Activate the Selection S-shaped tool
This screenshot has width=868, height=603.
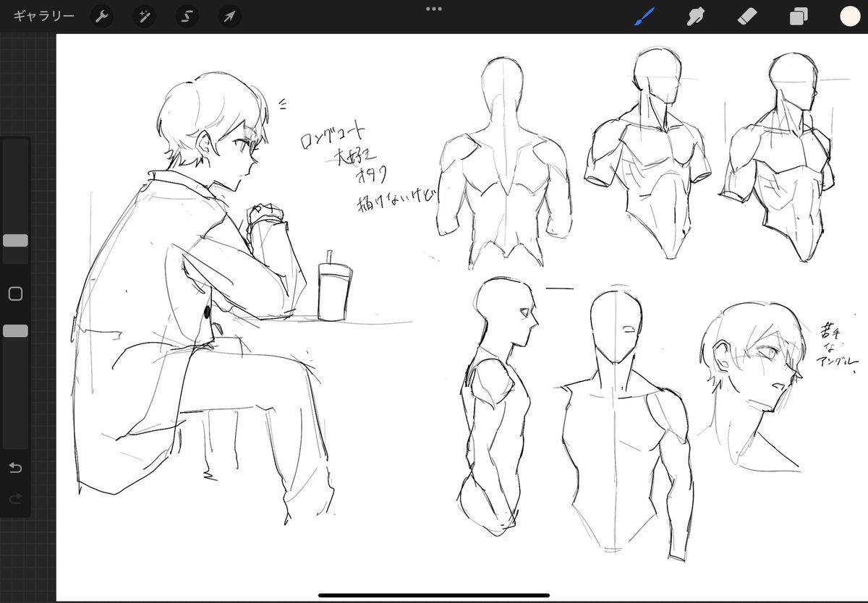coord(187,16)
